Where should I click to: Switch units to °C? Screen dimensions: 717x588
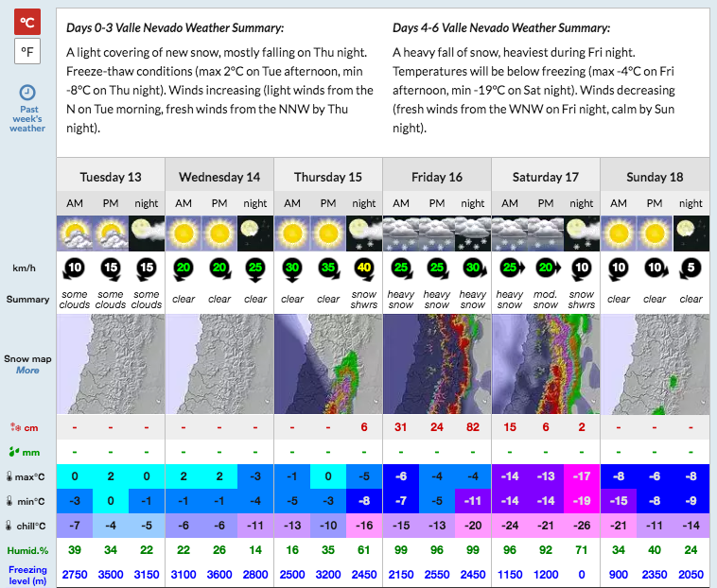[27, 22]
